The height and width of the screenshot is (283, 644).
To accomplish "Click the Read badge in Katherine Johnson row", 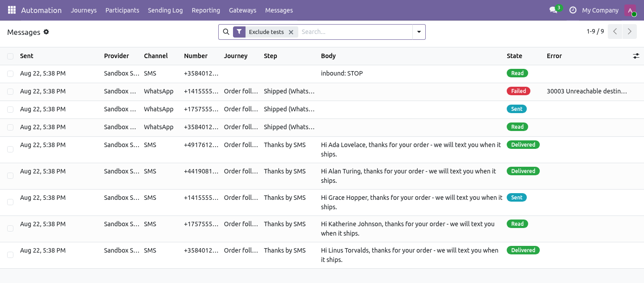I will tap(517, 224).
